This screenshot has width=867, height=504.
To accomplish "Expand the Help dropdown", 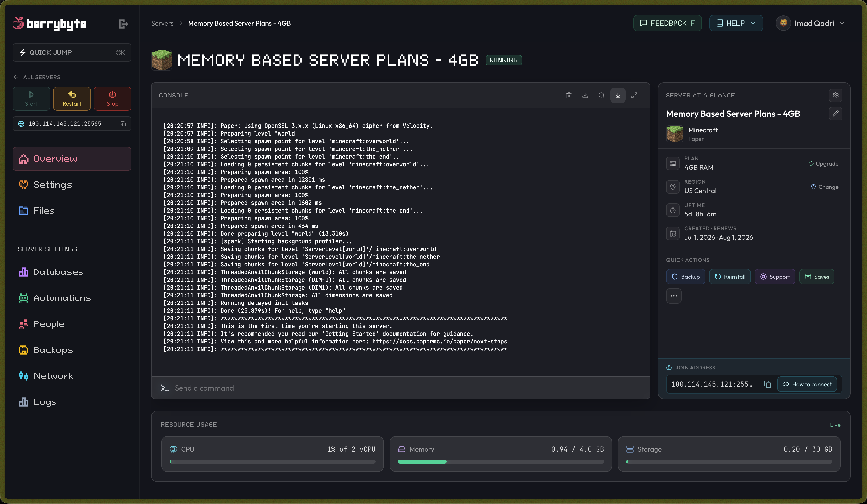I will (x=736, y=23).
